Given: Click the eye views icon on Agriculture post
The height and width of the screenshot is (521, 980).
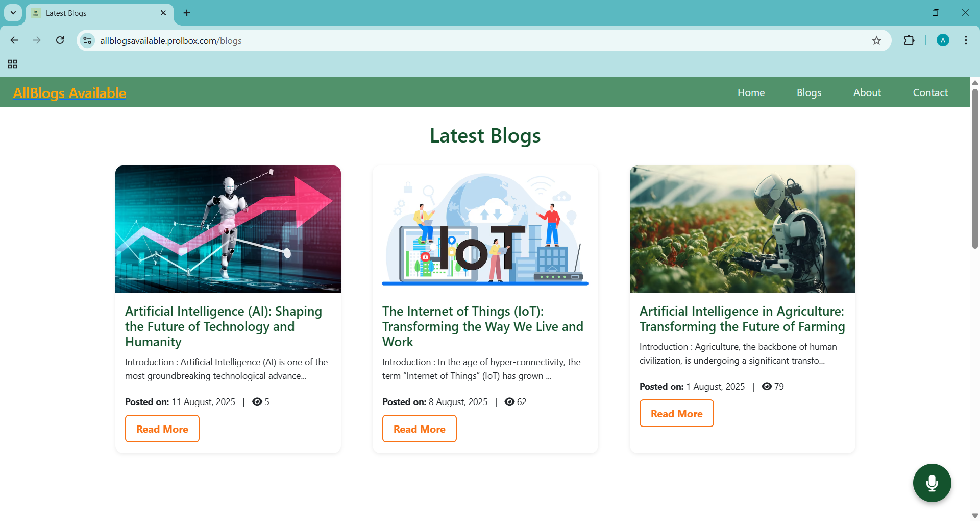Looking at the screenshot, I should (x=766, y=387).
